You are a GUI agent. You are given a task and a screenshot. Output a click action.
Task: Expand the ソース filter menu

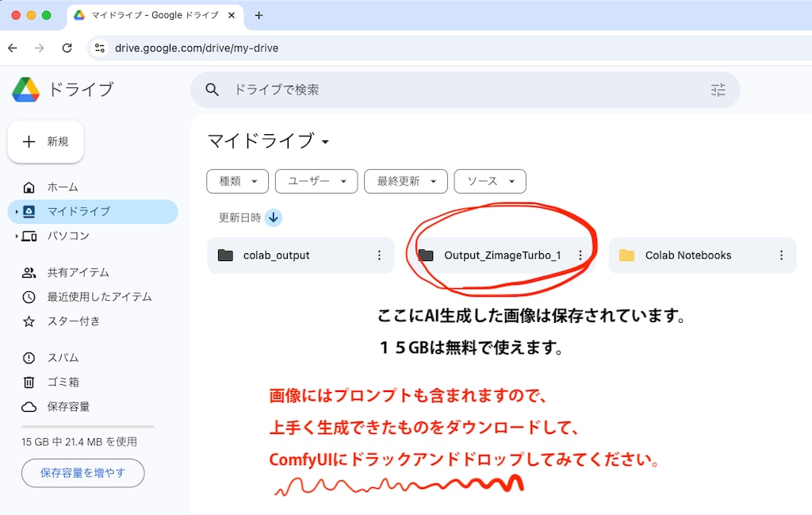click(x=489, y=181)
